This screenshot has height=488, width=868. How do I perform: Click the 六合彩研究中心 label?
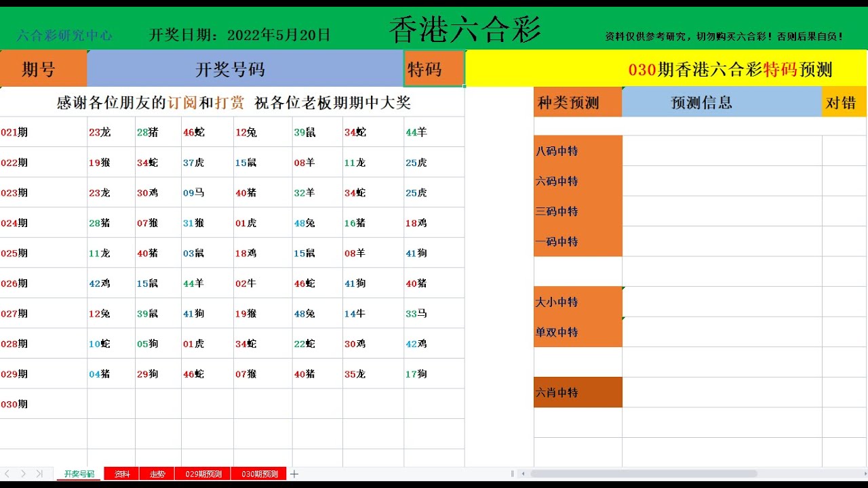click(65, 35)
